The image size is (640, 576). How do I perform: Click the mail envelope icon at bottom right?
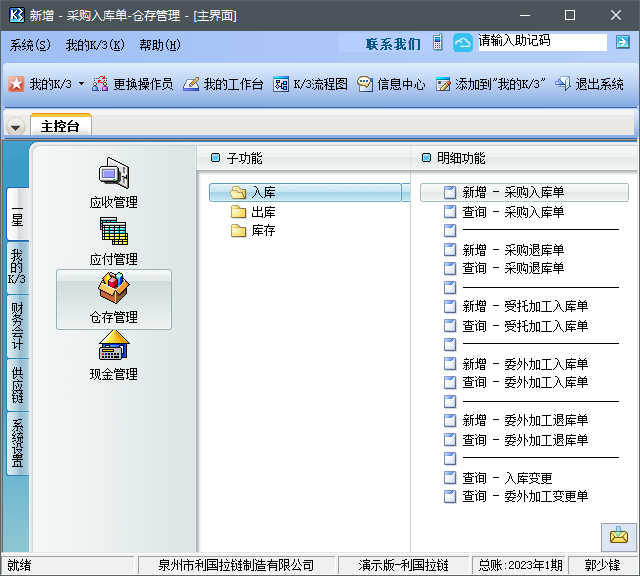(618, 536)
